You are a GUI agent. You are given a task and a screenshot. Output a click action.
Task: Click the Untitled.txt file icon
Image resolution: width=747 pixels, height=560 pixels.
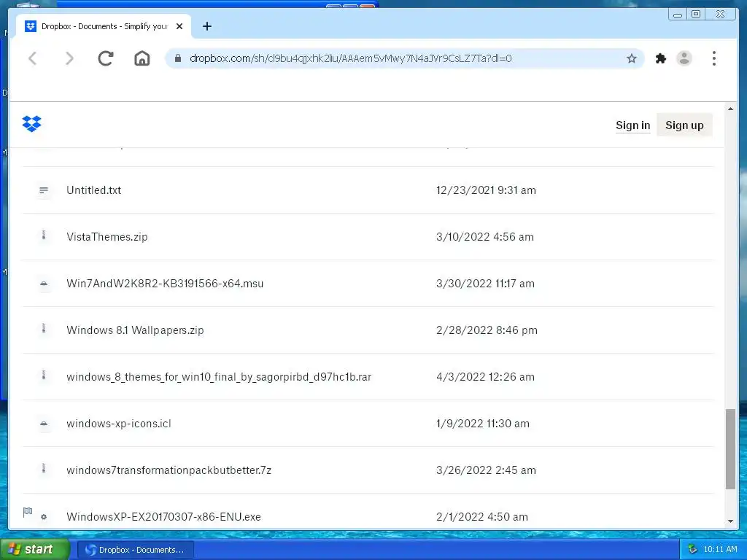tap(43, 190)
